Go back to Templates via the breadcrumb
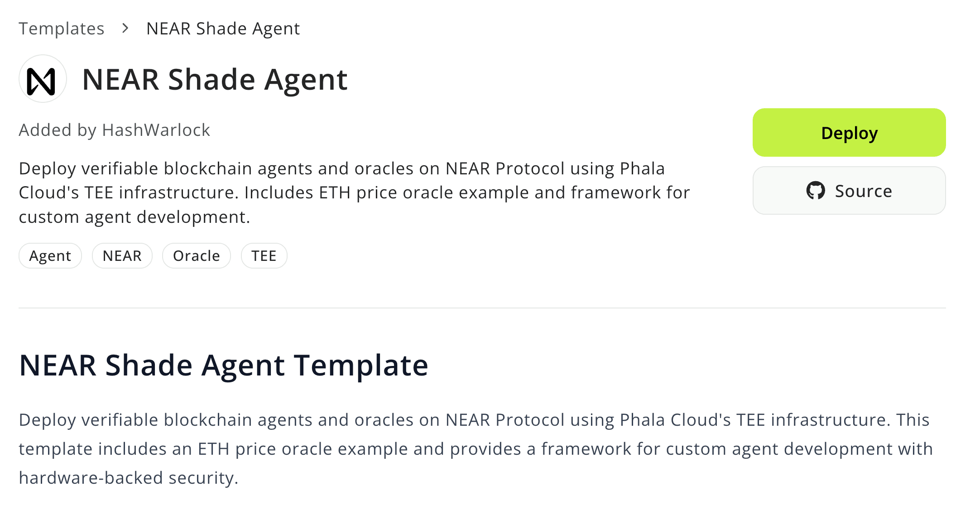Viewport: 980px width, 510px height. [62, 29]
